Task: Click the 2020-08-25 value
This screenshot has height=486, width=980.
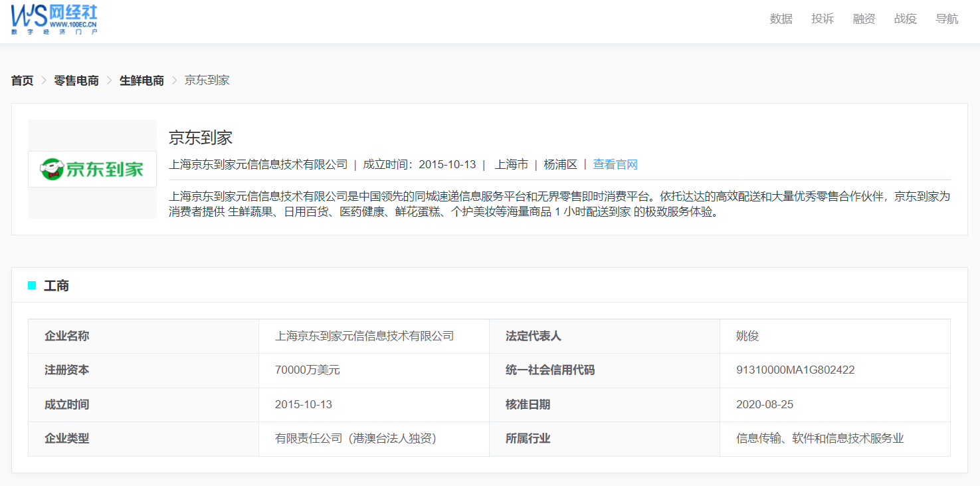Action: pos(765,404)
